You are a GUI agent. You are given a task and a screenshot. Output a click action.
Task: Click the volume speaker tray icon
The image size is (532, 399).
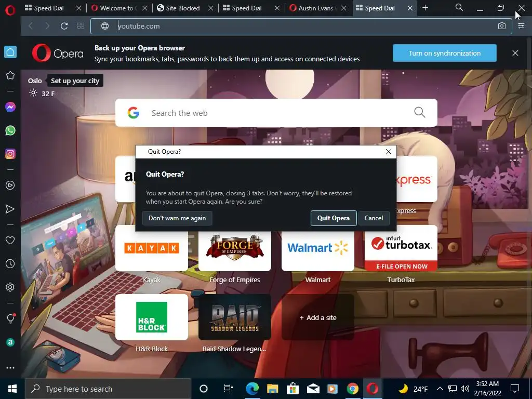(x=465, y=389)
